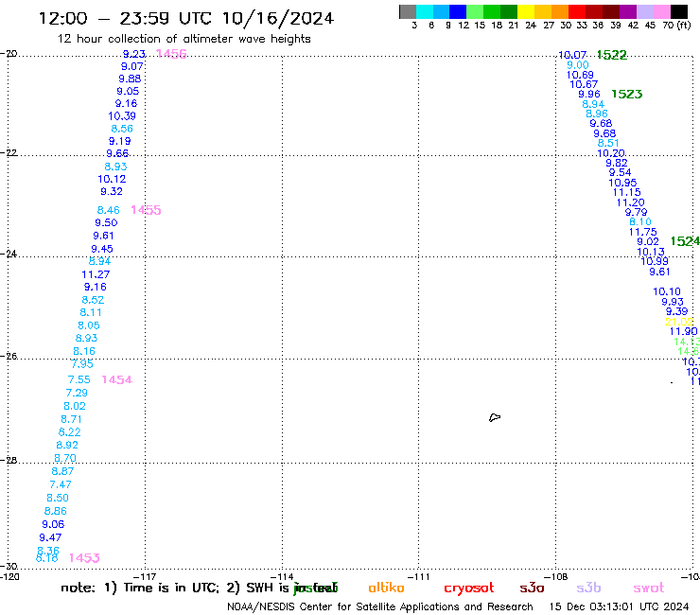
Task: Select wave height value 10.39
Action: tap(122, 116)
